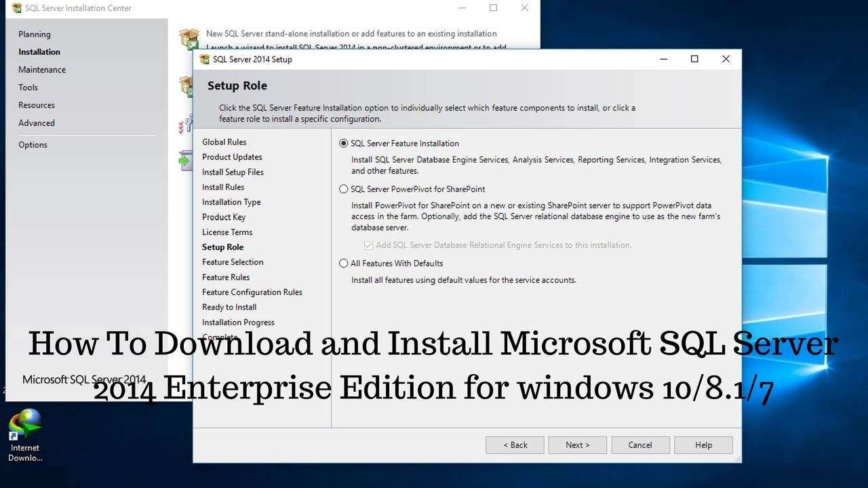Image resolution: width=868 pixels, height=488 pixels.
Task: Click SQL Server Installation Center title icon
Action: [x=16, y=8]
